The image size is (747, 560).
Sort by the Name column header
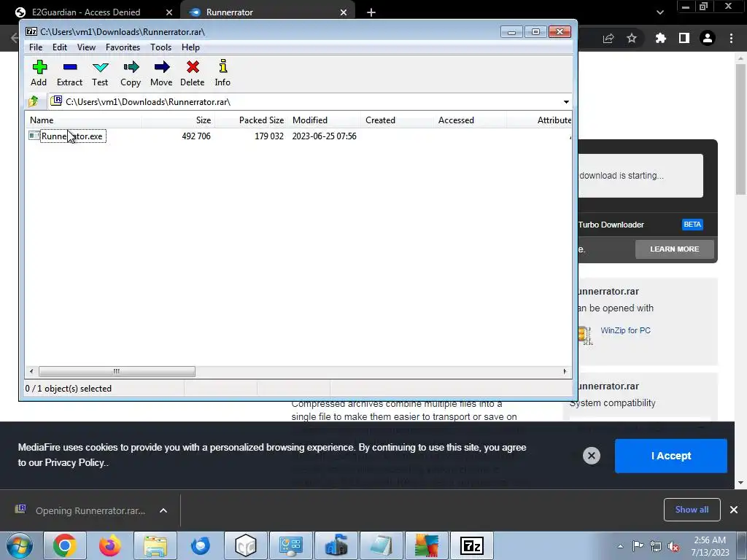(x=83, y=120)
